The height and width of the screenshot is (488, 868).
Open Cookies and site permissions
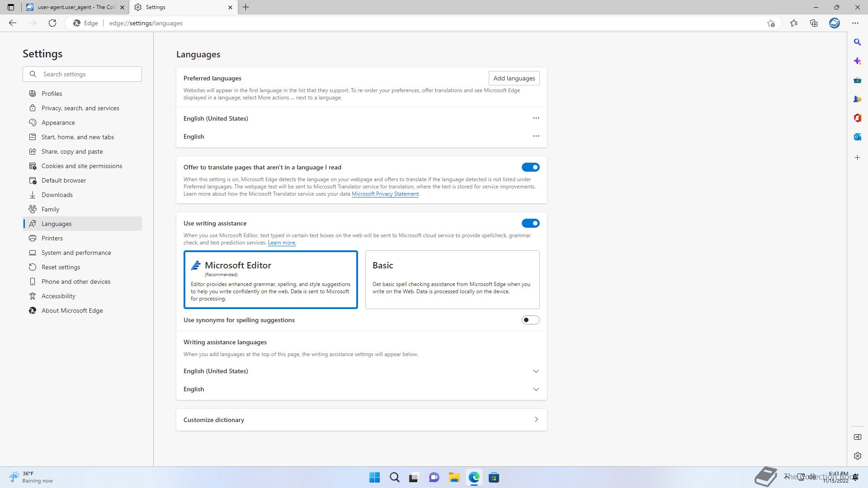[82, 166]
